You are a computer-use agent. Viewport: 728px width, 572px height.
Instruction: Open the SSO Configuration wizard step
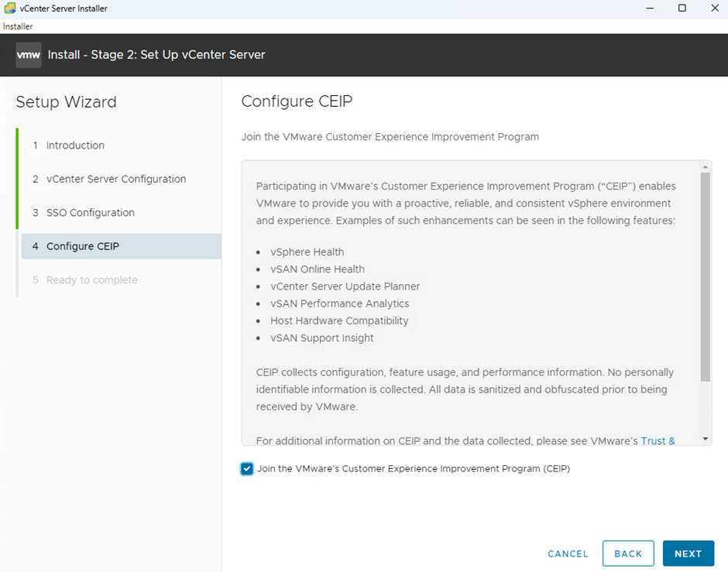(x=90, y=213)
